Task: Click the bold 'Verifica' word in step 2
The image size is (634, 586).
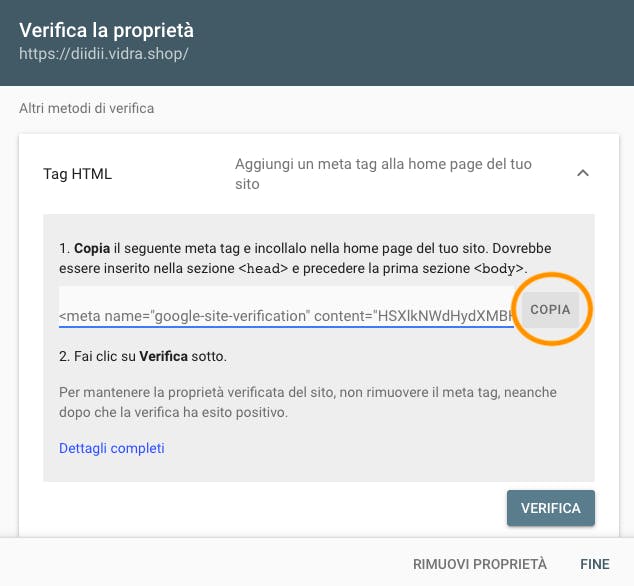Action: coord(163,356)
